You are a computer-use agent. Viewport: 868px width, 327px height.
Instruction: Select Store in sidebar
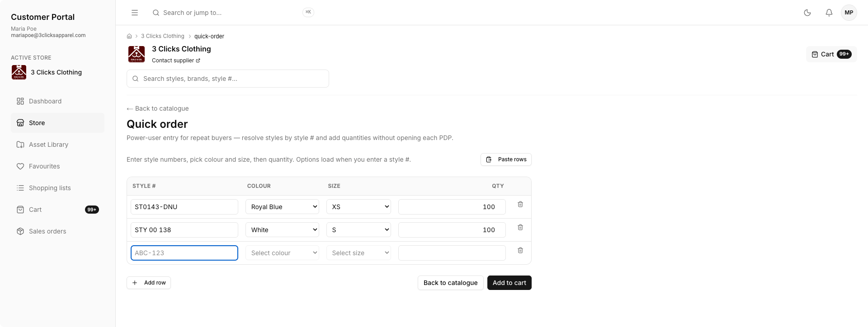coord(57,123)
